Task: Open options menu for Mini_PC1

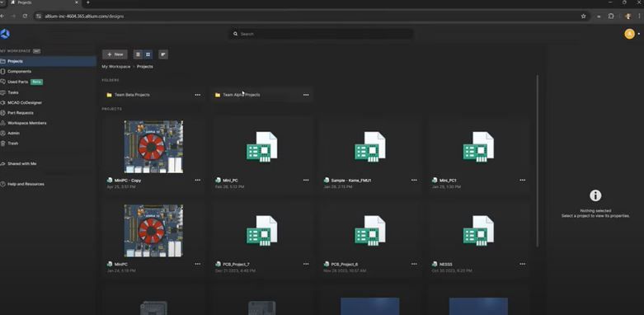Action: click(523, 180)
